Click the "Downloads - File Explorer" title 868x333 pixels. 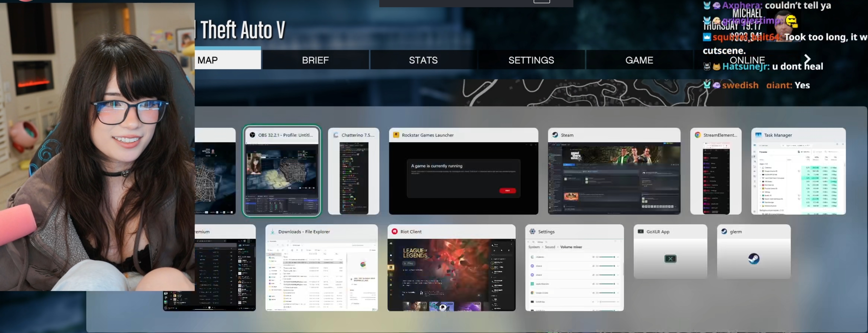coord(304,232)
